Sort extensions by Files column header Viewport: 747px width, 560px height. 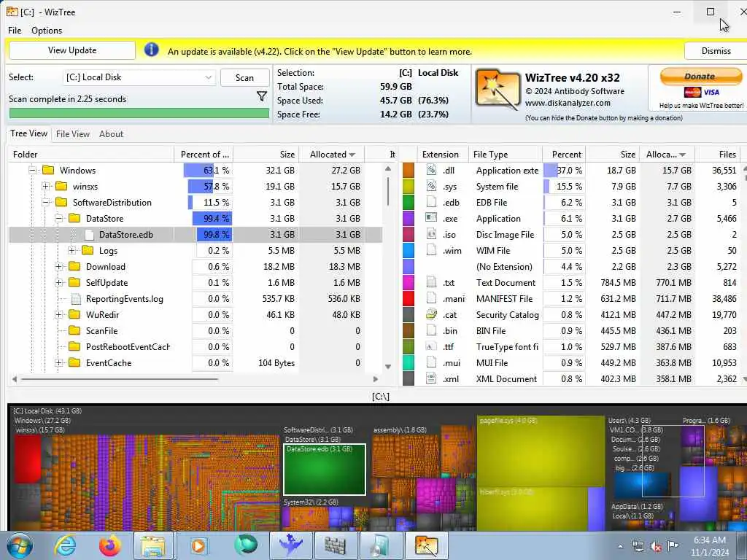coord(719,155)
